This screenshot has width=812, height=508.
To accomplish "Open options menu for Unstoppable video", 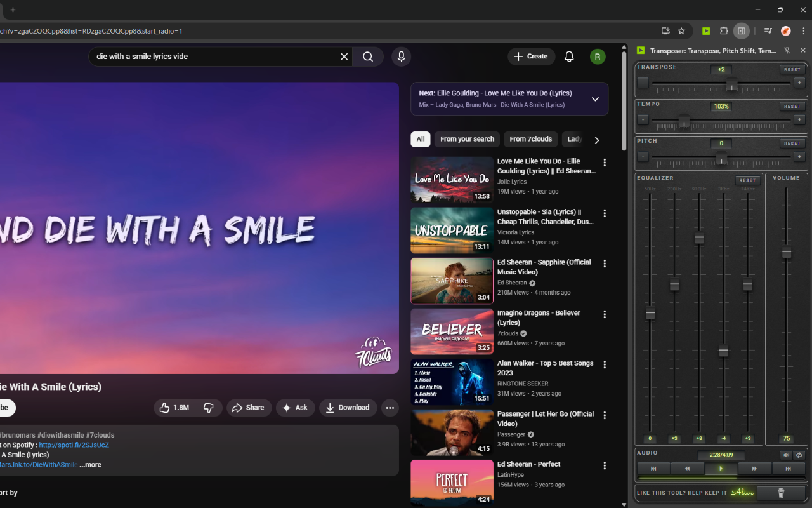I will (605, 213).
